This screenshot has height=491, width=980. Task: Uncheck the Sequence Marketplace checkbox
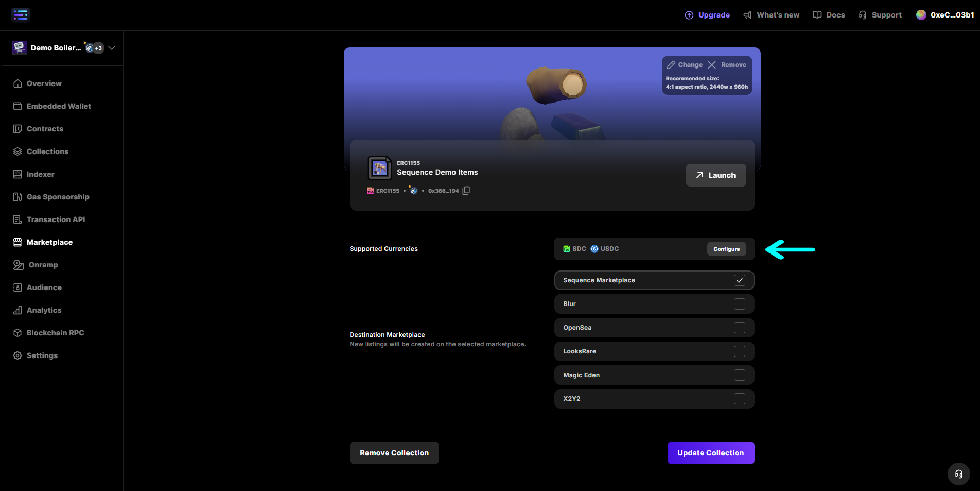pos(740,280)
